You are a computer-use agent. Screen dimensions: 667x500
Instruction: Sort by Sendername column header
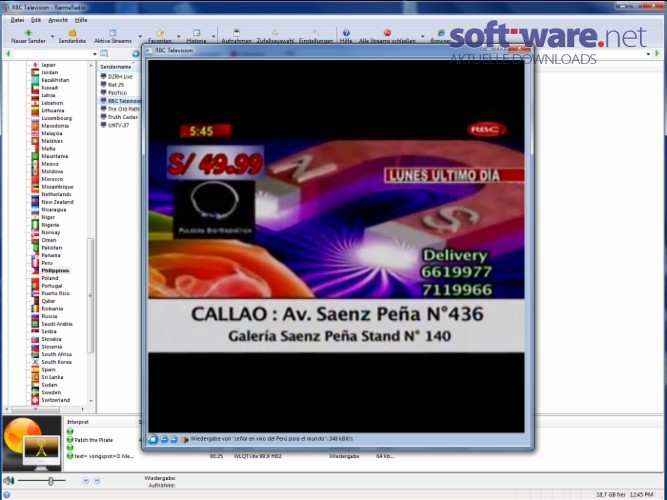[119, 67]
